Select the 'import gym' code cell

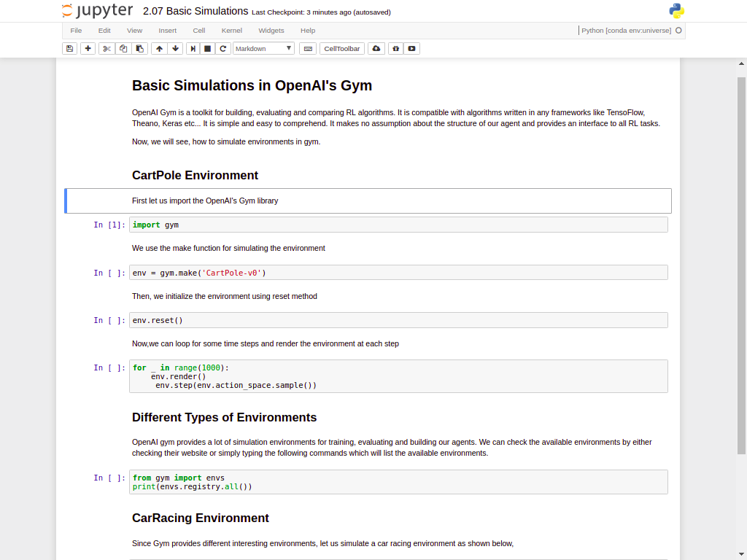click(398, 225)
